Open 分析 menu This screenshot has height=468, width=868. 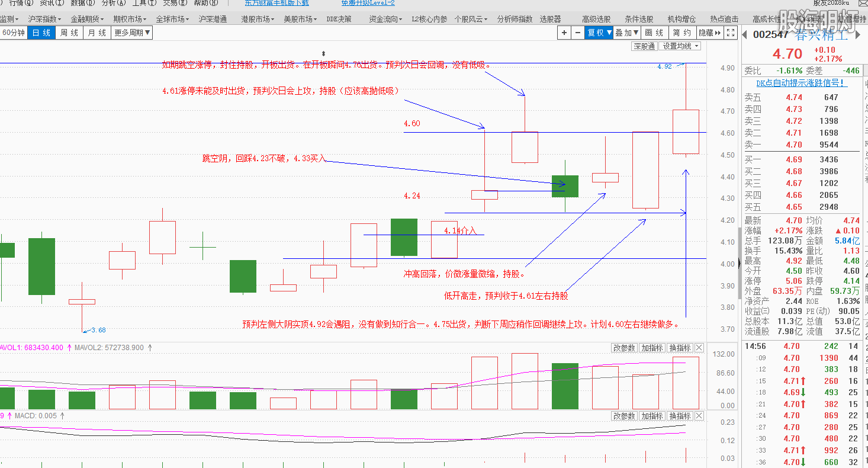pos(113,3)
